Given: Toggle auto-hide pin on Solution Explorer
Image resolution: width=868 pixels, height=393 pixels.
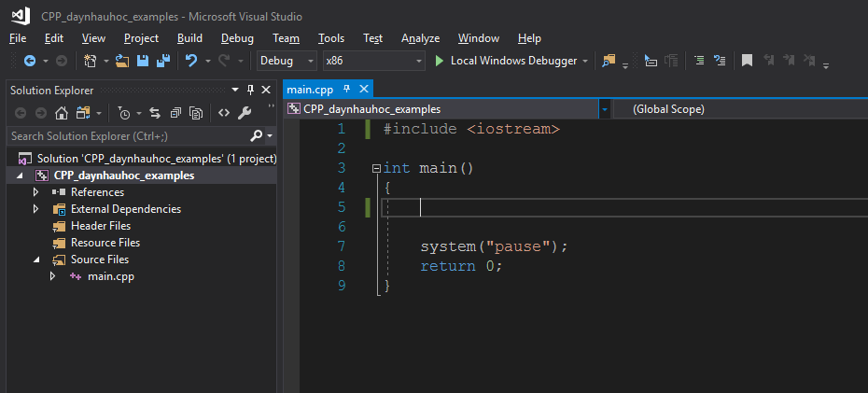Looking at the screenshot, I should click(x=250, y=91).
